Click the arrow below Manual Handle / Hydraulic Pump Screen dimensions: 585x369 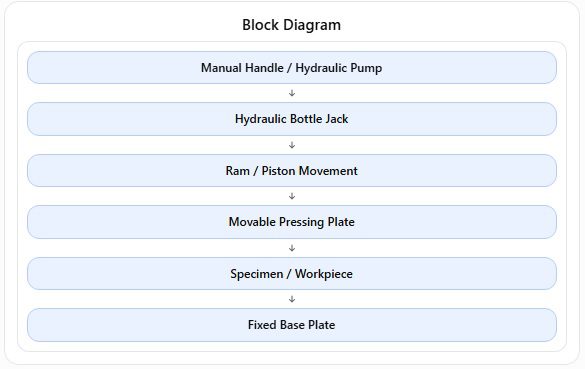click(x=292, y=93)
